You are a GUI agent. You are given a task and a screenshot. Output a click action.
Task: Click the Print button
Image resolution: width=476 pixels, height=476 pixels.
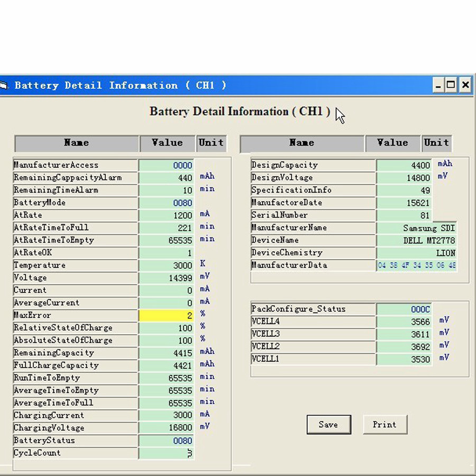pyautogui.click(x=385, y=424)
